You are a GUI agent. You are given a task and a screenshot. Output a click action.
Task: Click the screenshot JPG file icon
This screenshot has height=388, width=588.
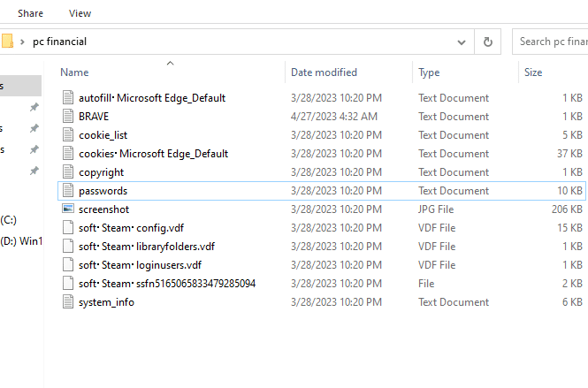pos(69,209)
